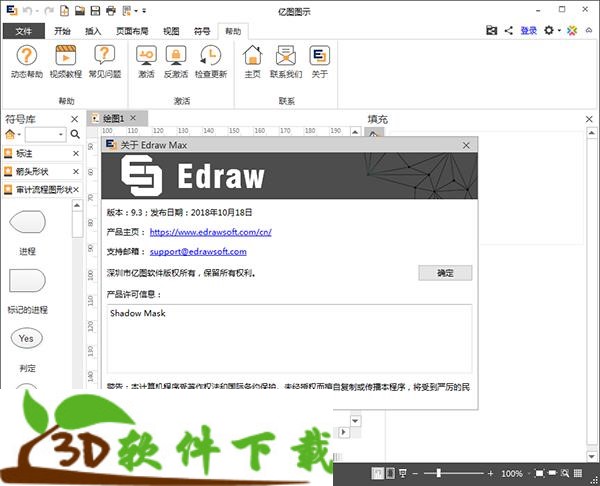Click the fit-page icon in status bar
The image size is (600, 486).
(x=539, y=473)
